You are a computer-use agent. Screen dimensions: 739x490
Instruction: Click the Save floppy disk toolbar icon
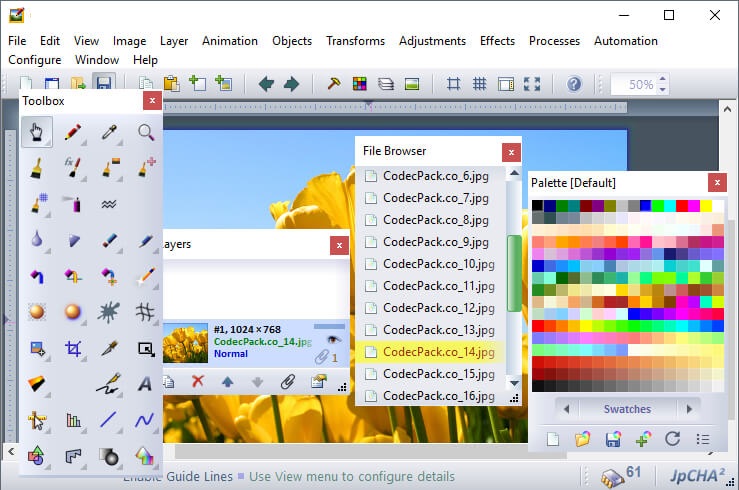click(x=103, y=84)
